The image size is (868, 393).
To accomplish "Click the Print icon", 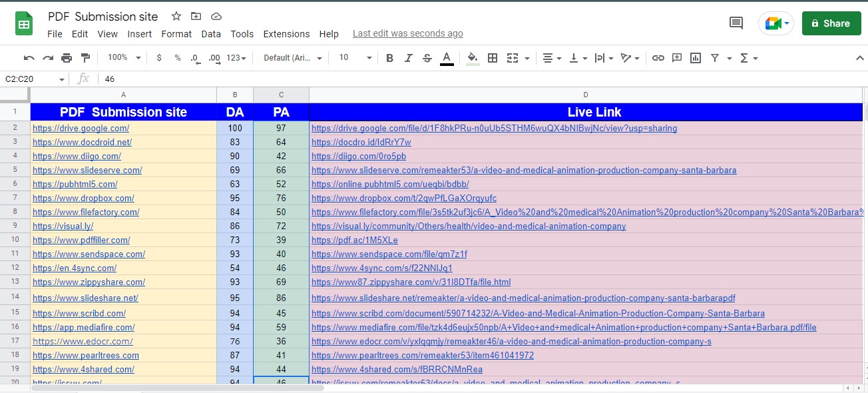I will point(67,58).
